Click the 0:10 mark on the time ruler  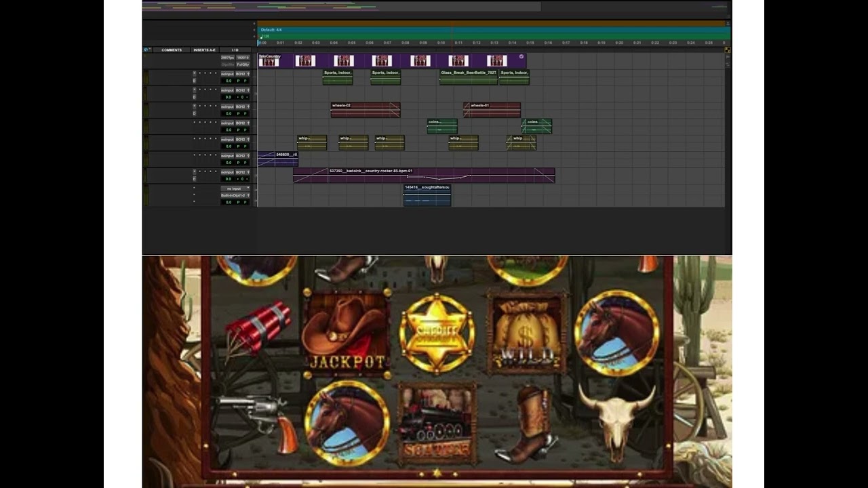coord(441,43)
